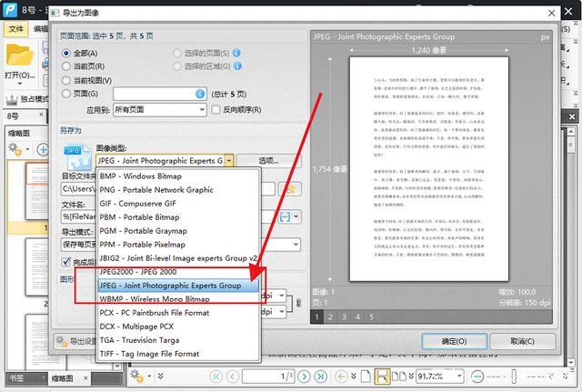Select the 当前页(R) radio option
This screenshot has height=392, width=582.
click(x=66, y=66)
